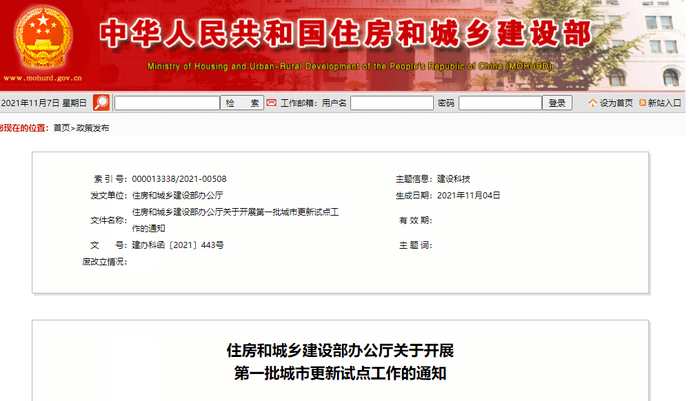Focus the search keyword input field
The height and width of the screenshot is (401, 700).
pyautogui.click(x=167, y=103)
